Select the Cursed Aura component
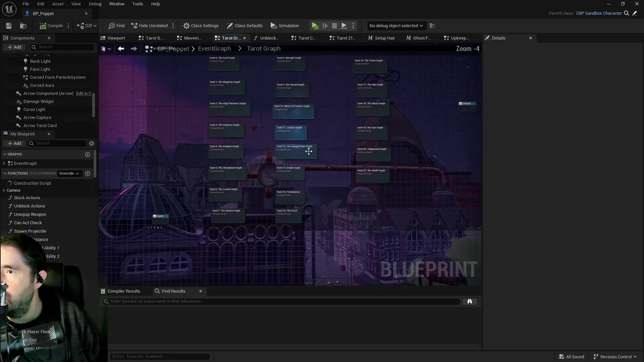Image resolution: width=644 pixels, height=362 pixels. tap(42, 85)
